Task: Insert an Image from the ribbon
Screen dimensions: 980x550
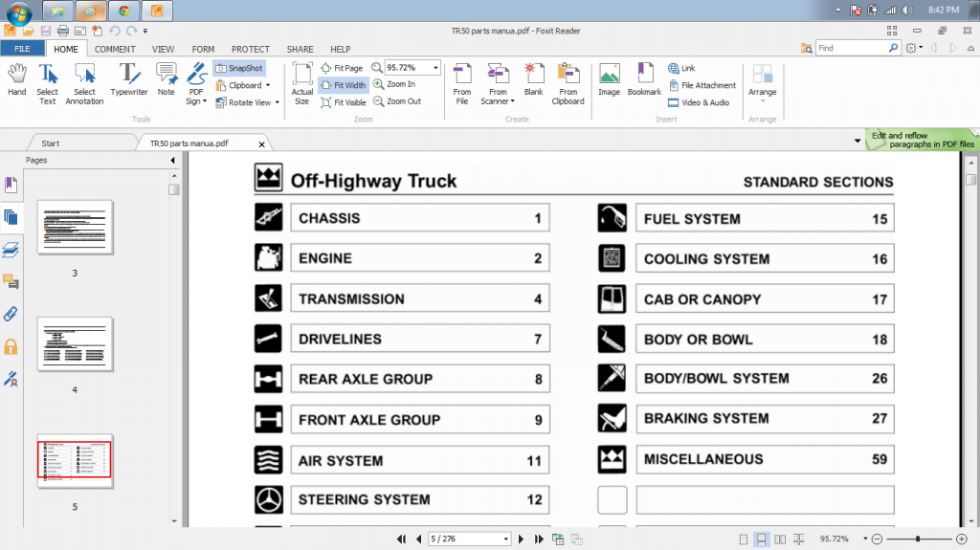Action: click(609, 80)
